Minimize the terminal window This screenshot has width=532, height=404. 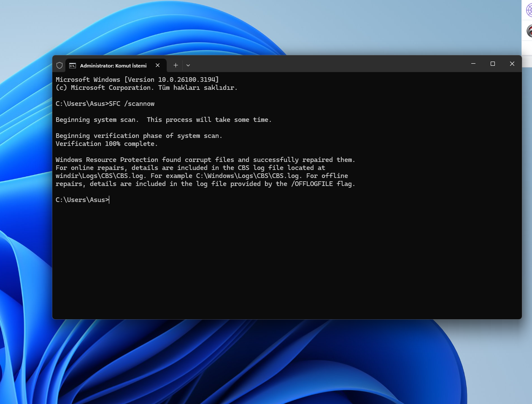pos(473,64)
